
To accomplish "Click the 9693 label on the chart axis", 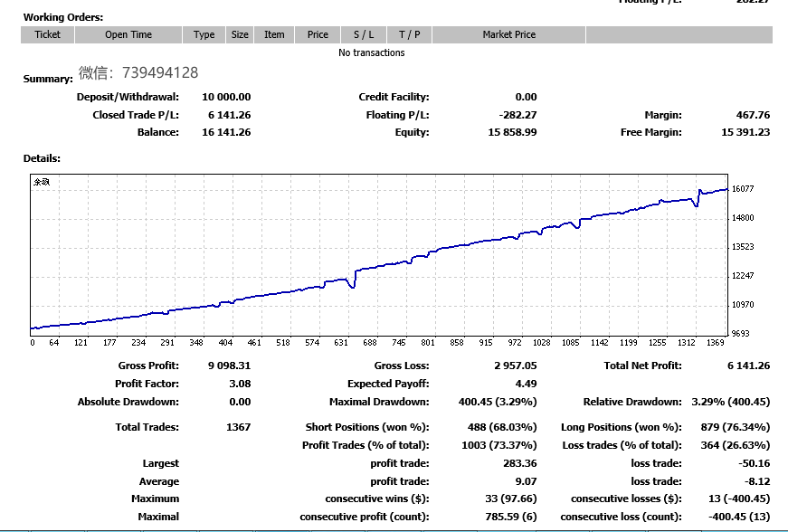I will point(741,334).
